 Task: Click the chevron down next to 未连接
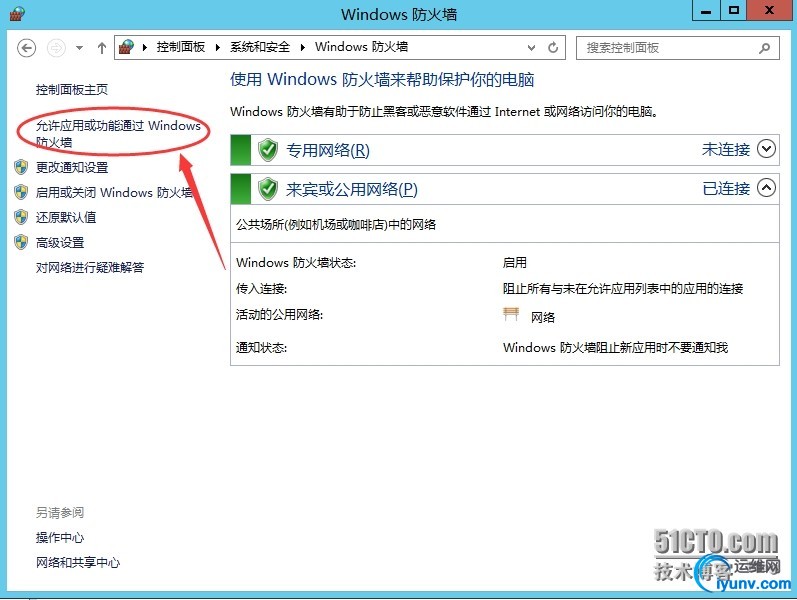click(766, 149)
